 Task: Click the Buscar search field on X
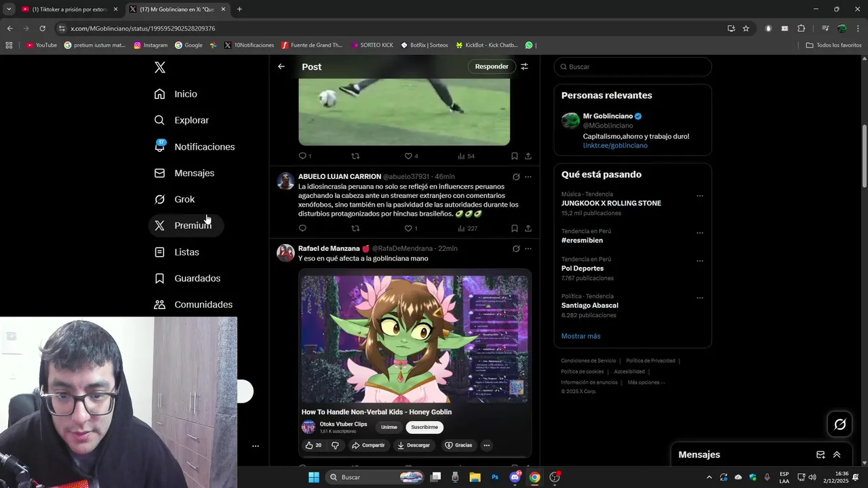633,66
